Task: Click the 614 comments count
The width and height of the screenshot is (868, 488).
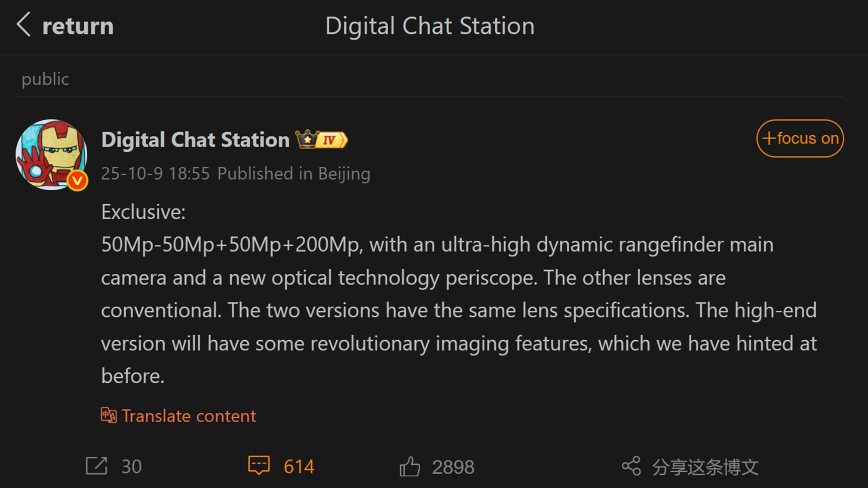Action: pyautogui.click(x=299, y=467)
